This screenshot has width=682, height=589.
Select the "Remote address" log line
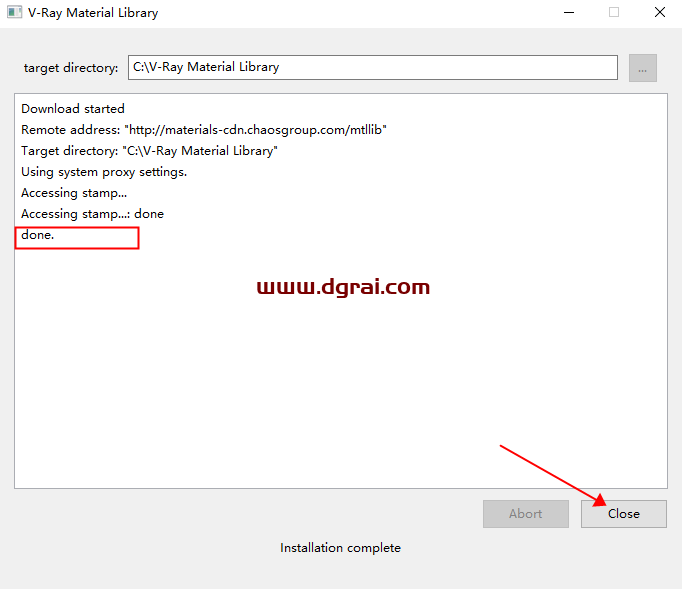[204, 130]
